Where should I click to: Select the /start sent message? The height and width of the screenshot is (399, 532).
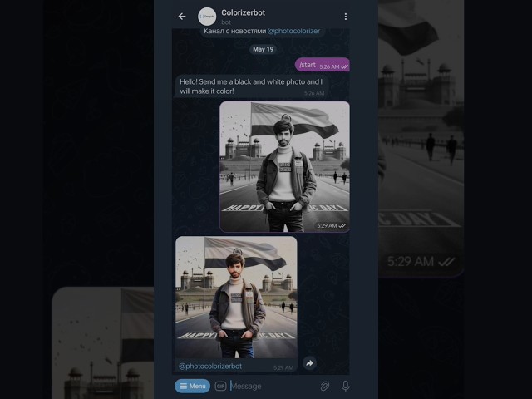pos(323,65)
